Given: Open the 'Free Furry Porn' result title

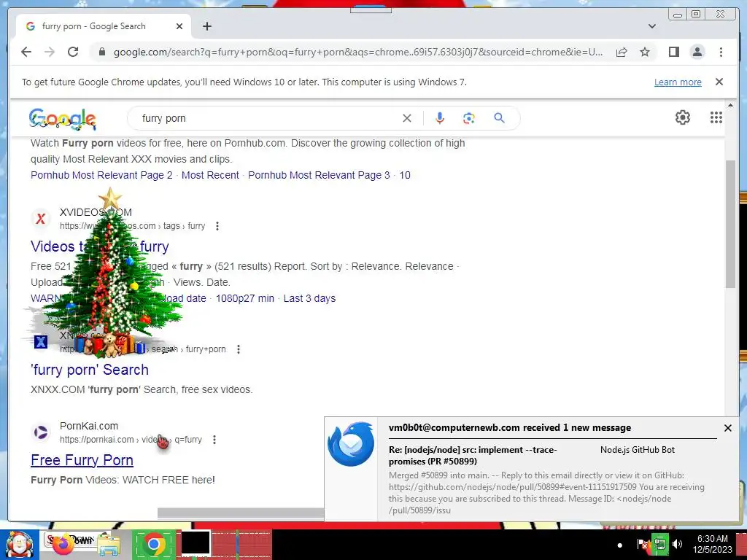Looking at the screenshot, I should click(82, 461).
